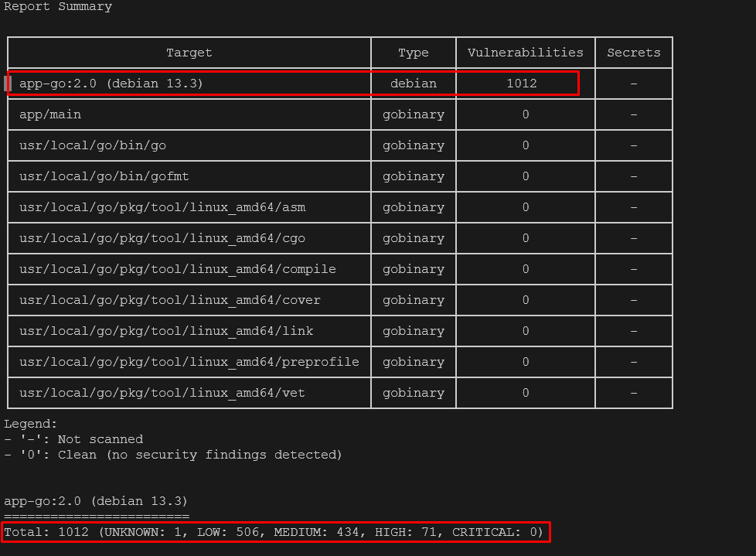This screenshot has width=756, height=556.
Task: Click the linux_amd64/vet target path
Action: pos(162,393)
